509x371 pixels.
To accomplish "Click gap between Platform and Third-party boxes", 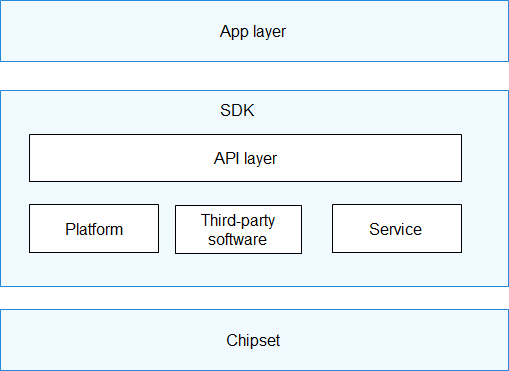I will pos(167,229).
